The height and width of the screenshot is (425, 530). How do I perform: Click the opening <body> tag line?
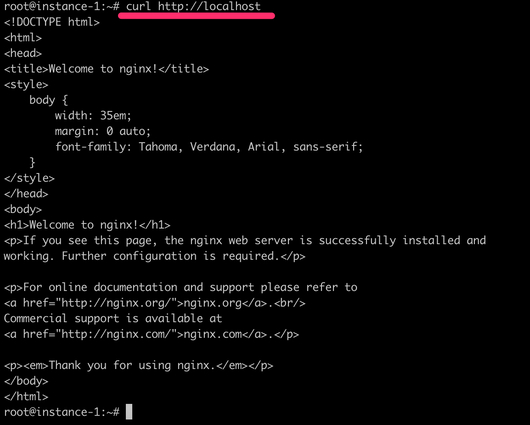coord(23,209)
